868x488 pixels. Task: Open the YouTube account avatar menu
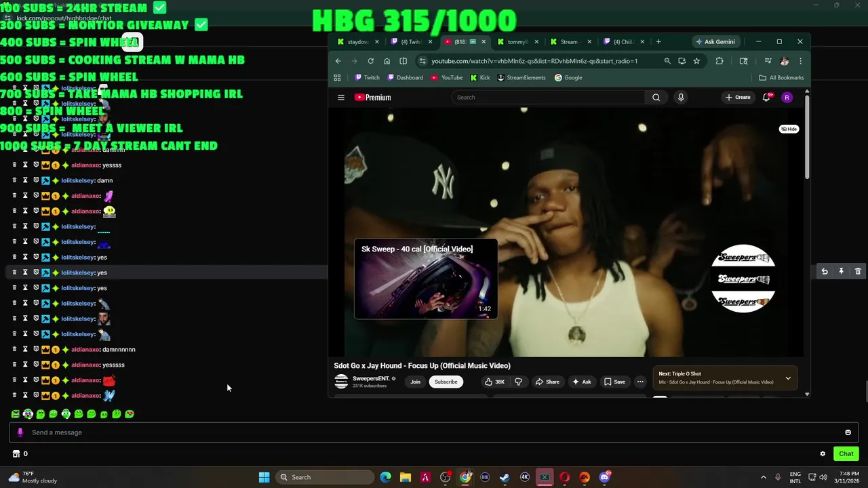pos(787,98)
